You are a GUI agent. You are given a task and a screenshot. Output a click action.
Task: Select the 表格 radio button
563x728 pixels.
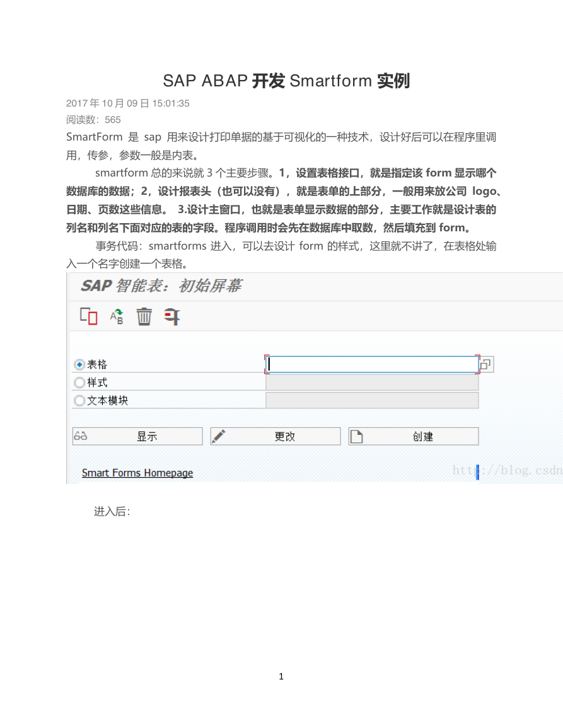coord(79,365)
